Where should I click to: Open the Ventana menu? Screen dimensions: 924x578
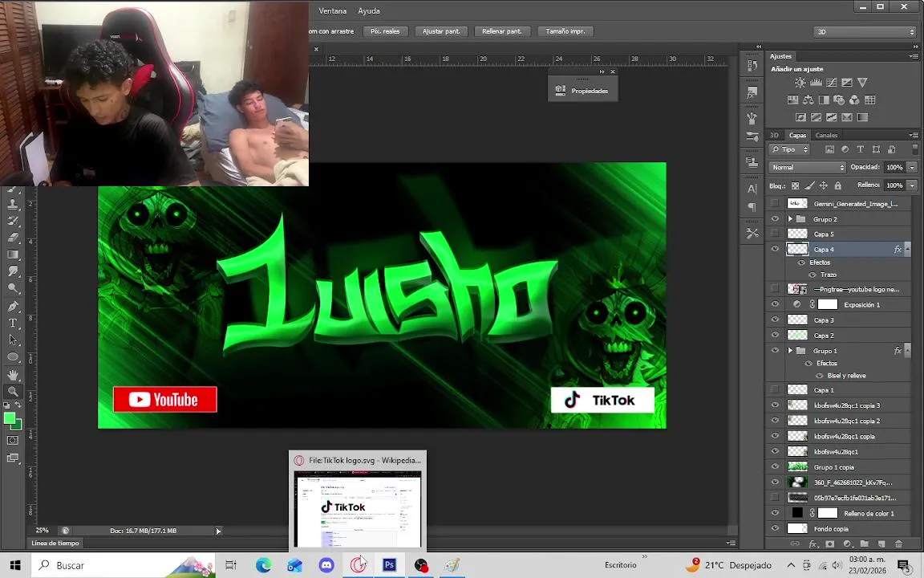pos(332,10)
